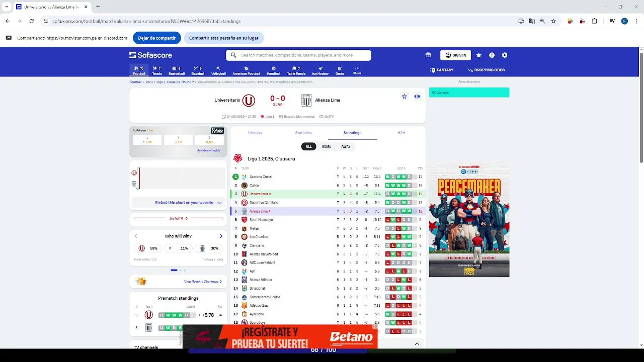Install app icon in address bar

(521, 21)
